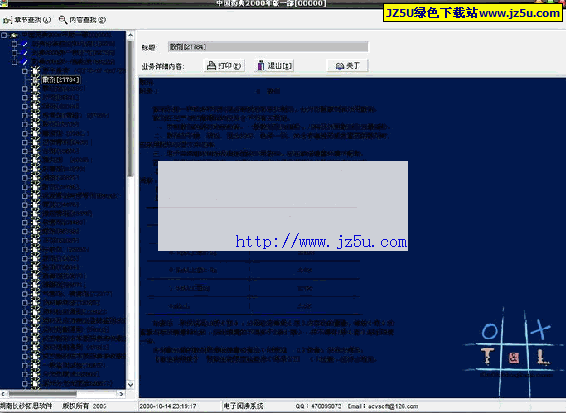Click the QQ number in status bar
Image resolution: width=566 pixels, height=413 pixels.
point(318,406)
